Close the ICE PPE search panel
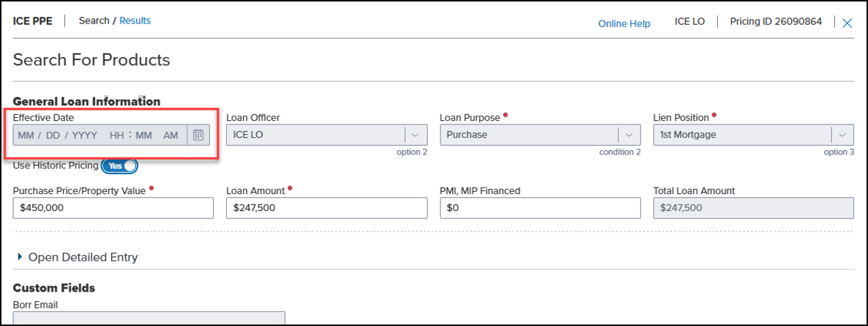The image size is (868, 326). point(847,23)
